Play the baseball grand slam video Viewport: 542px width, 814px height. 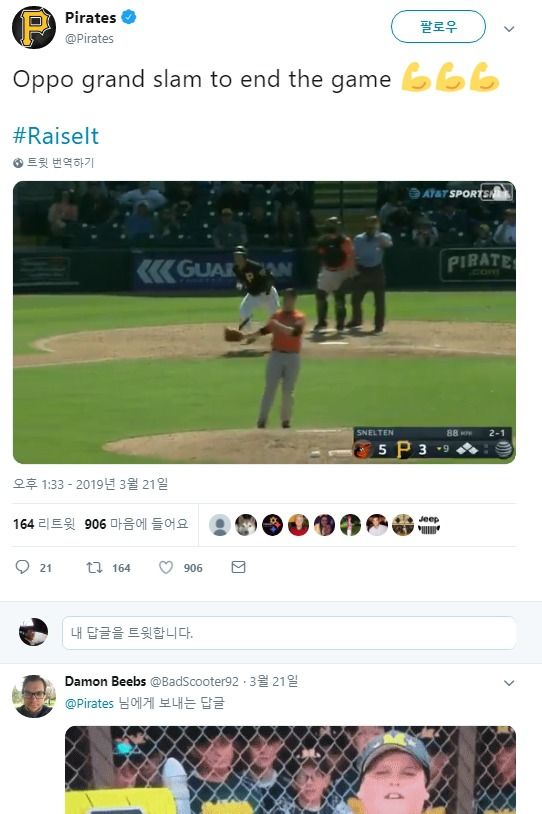coord(264,322)
